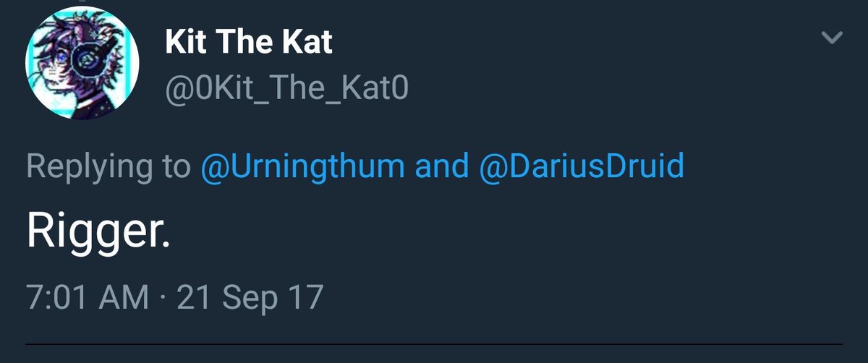Open the @DariusDruid profile link
Image resolution: width=868 pixels, height=363 pixels.
[x=581, y=167]
